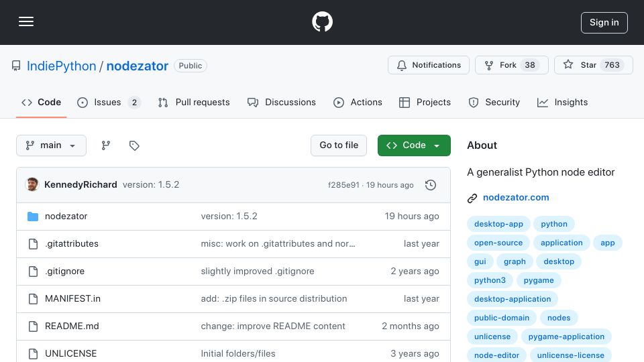Expand the green Code dropdown
Screen dimensions: 644x362
[x=414, y=145]
